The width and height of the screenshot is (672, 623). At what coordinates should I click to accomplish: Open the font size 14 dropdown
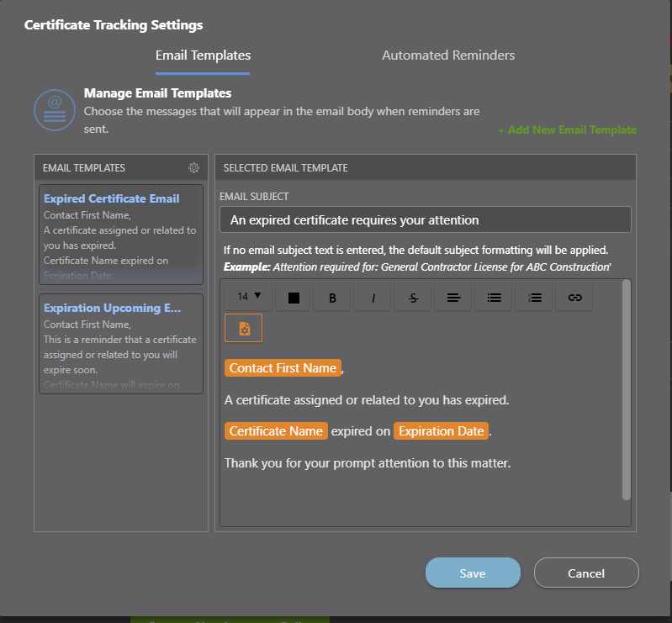tap(249, 297)
